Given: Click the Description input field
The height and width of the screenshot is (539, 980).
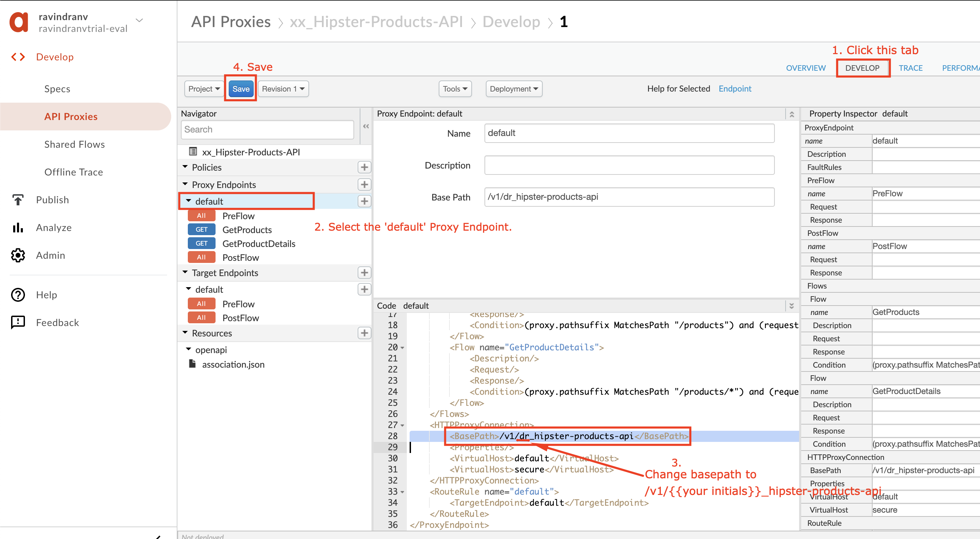Looking at the screenshot, I should pos(629,165).
